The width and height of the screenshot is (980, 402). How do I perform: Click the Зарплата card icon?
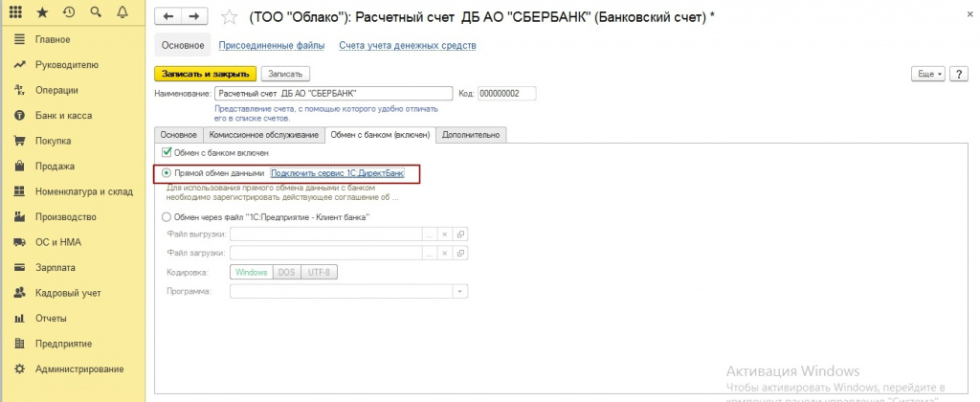pos(19,268)
